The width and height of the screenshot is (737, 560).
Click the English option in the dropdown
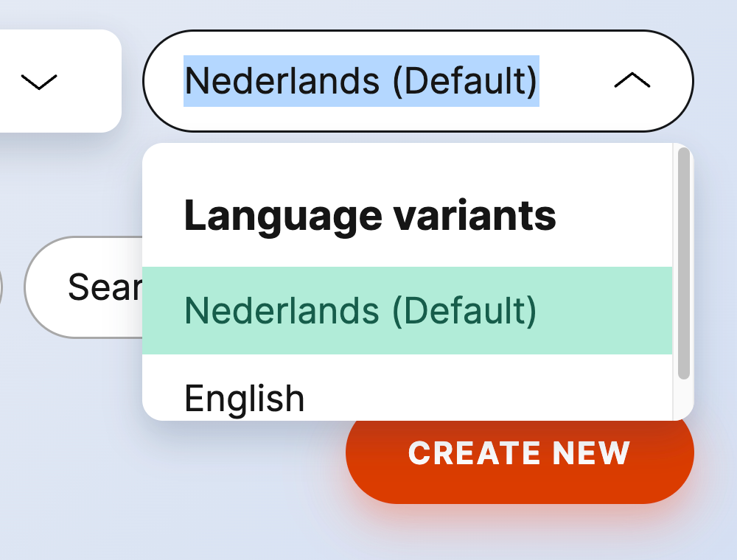coord(243,397)
